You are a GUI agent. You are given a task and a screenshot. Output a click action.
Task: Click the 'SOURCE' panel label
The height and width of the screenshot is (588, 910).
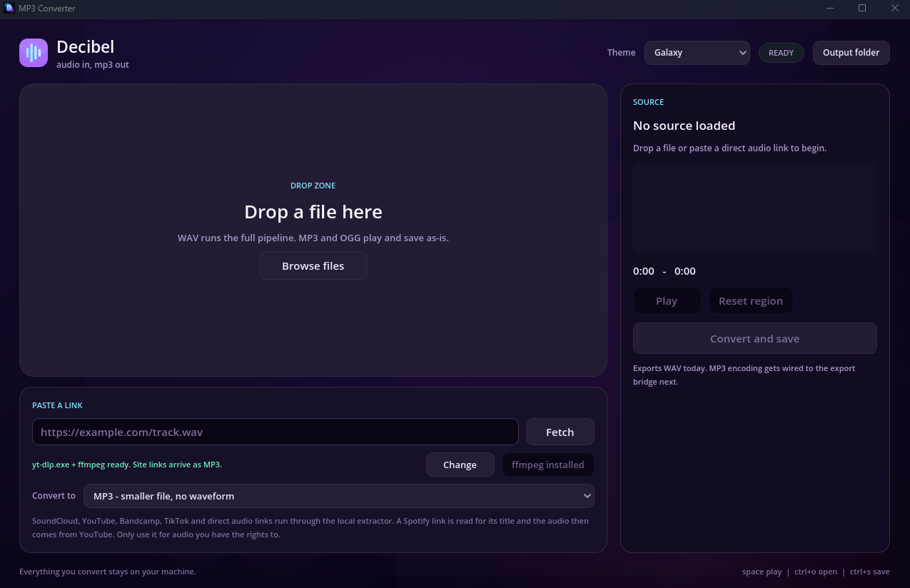648,102
